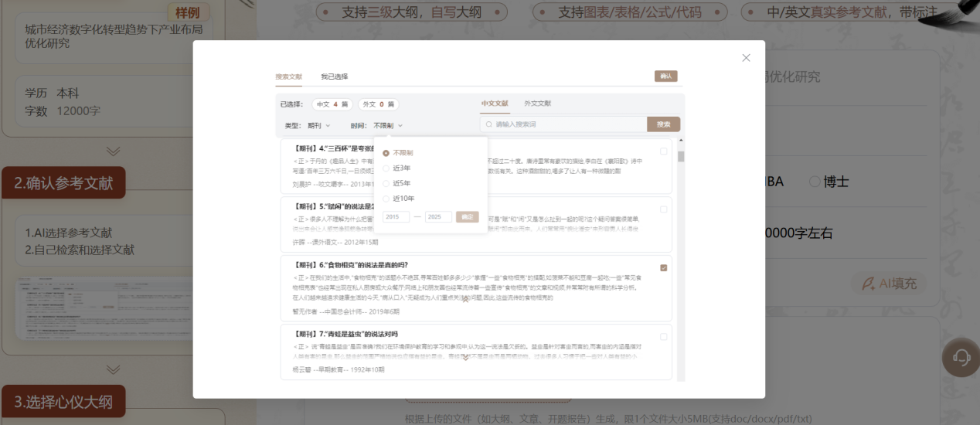
Task: Click 确定 to apply custom year range
Action: (467, 217)
